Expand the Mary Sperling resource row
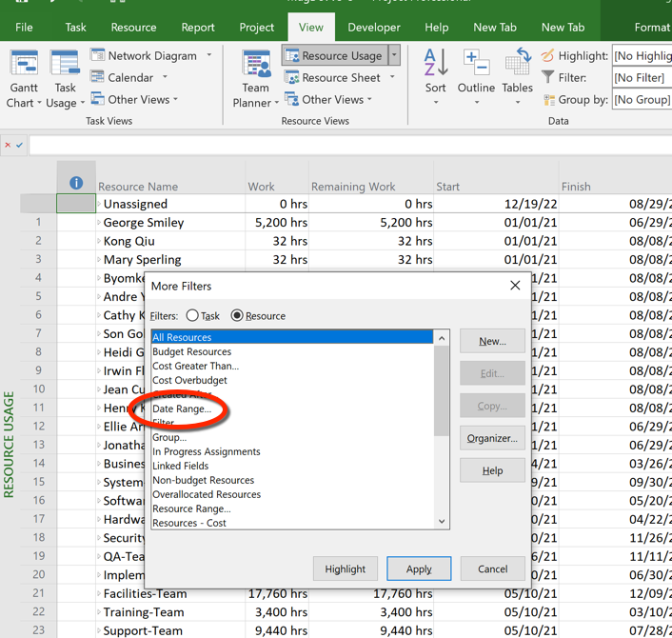672x638 pixels. point(99,259)
